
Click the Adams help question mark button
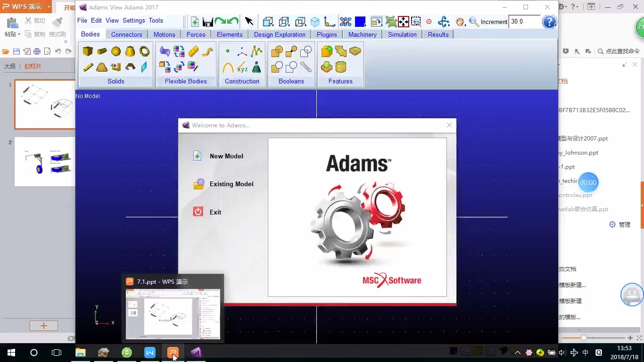point(549,22)
